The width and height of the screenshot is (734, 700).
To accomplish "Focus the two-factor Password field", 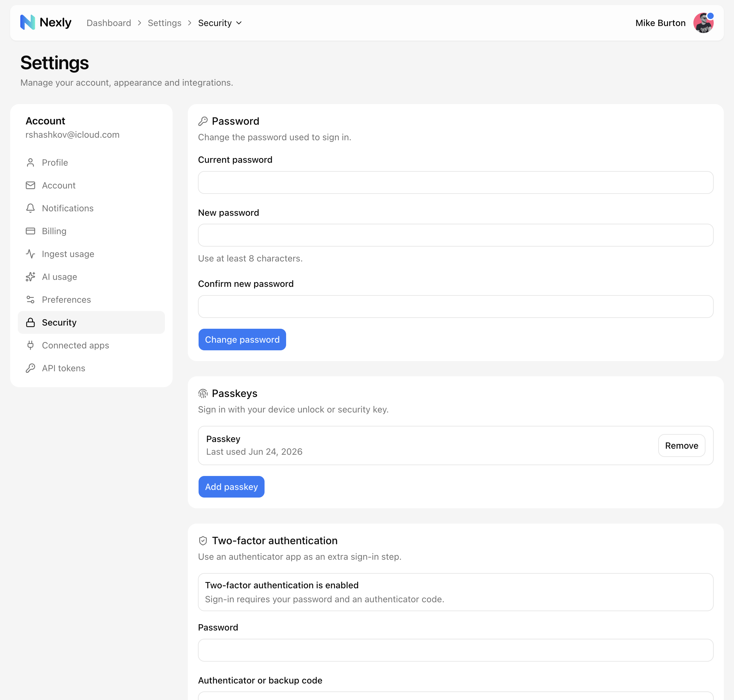I will tap(455, 650).
